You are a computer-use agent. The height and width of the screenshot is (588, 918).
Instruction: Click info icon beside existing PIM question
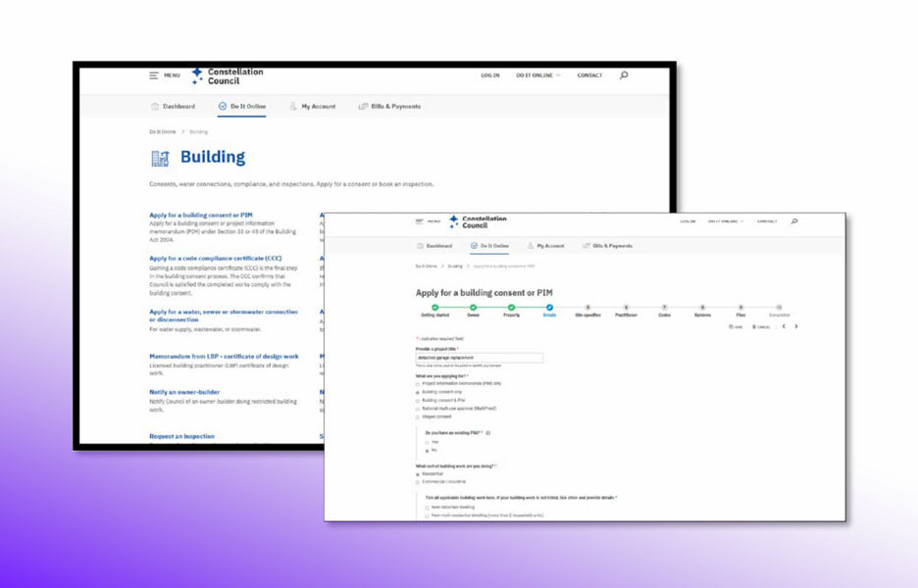pos(487,433)
